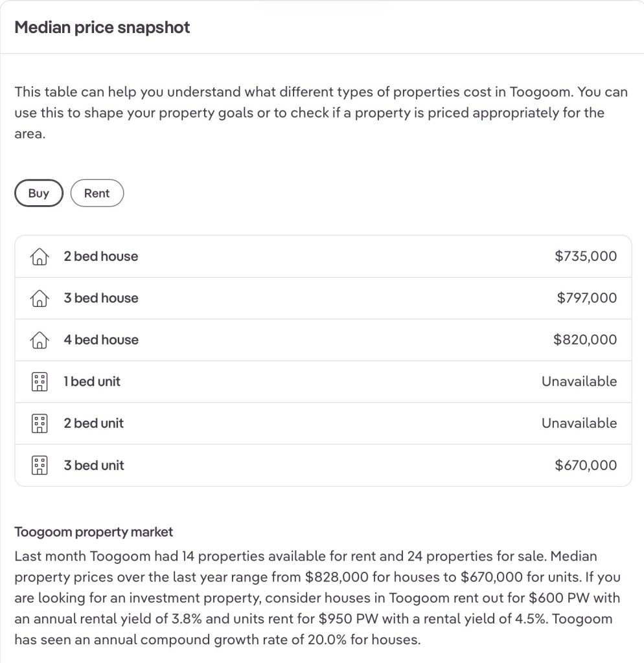Click the 4 bed house row label

click(x=100, y=340)
